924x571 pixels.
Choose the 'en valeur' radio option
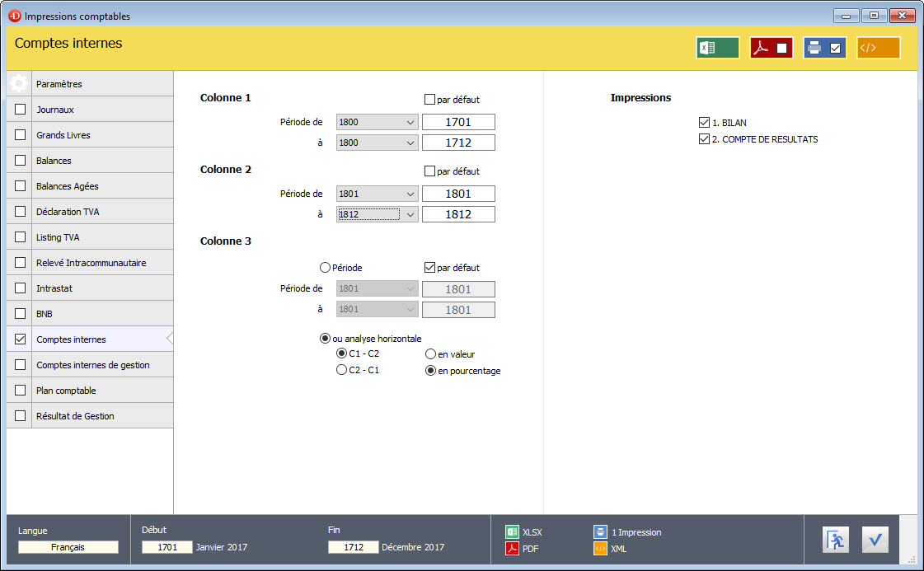[x=430, y=353]
